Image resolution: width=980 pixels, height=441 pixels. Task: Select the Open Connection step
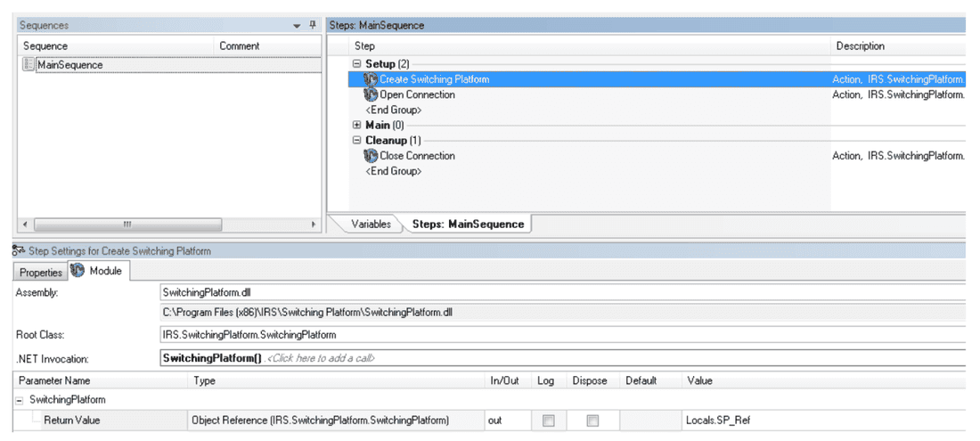tap(418, 95)
